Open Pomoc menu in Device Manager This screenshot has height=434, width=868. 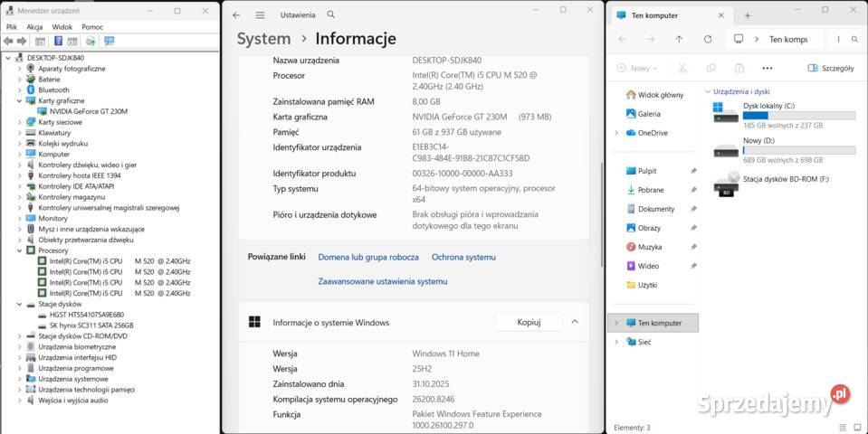point(92,26)
